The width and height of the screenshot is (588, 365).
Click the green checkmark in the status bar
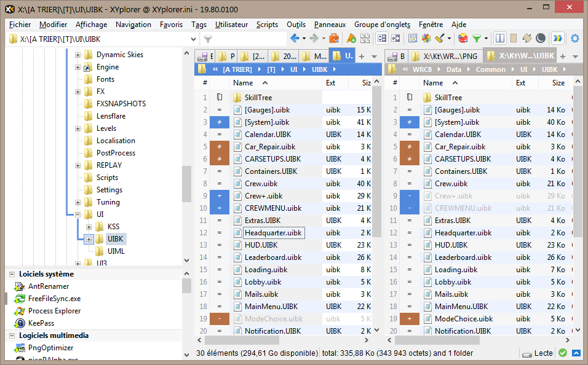562,353
